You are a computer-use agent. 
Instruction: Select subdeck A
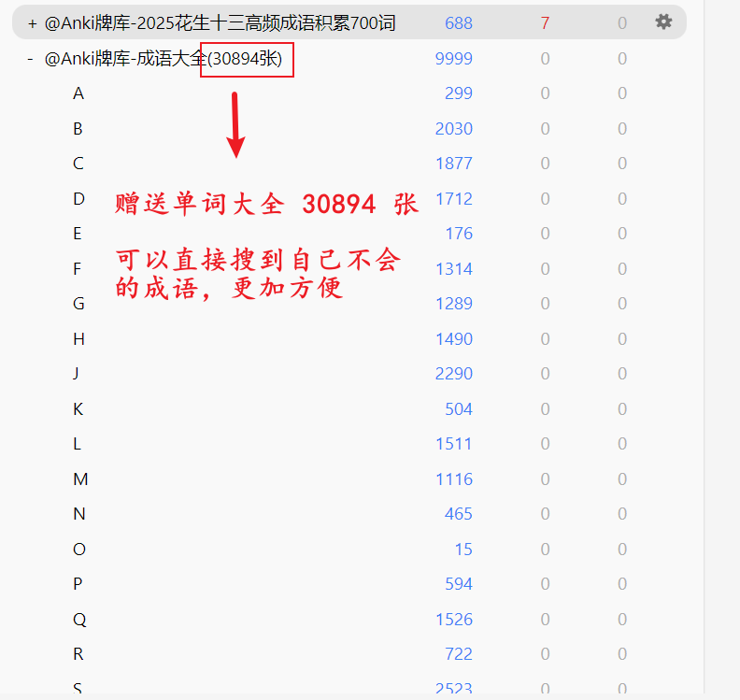point(78,93)
